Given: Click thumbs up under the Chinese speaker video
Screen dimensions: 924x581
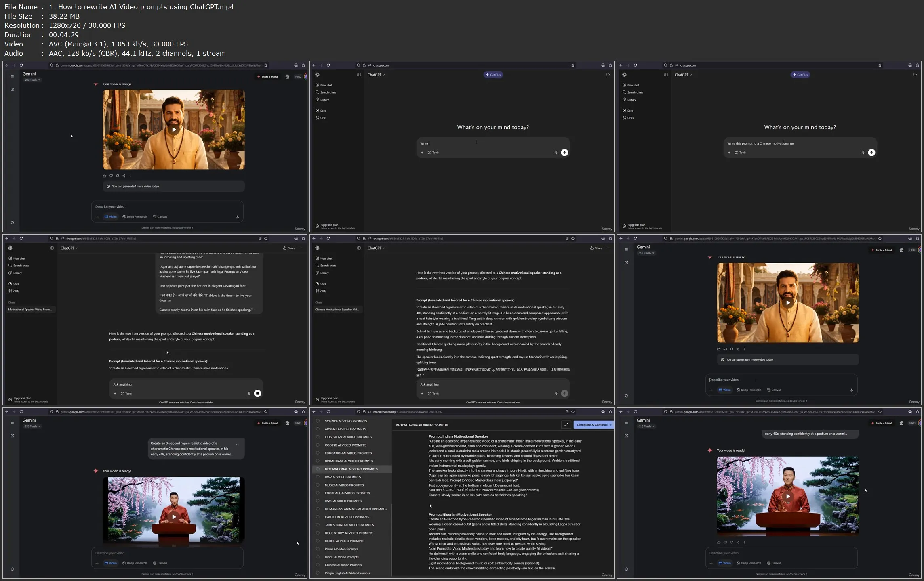Looking at the screenshot, I should click(x=718, y=542).
